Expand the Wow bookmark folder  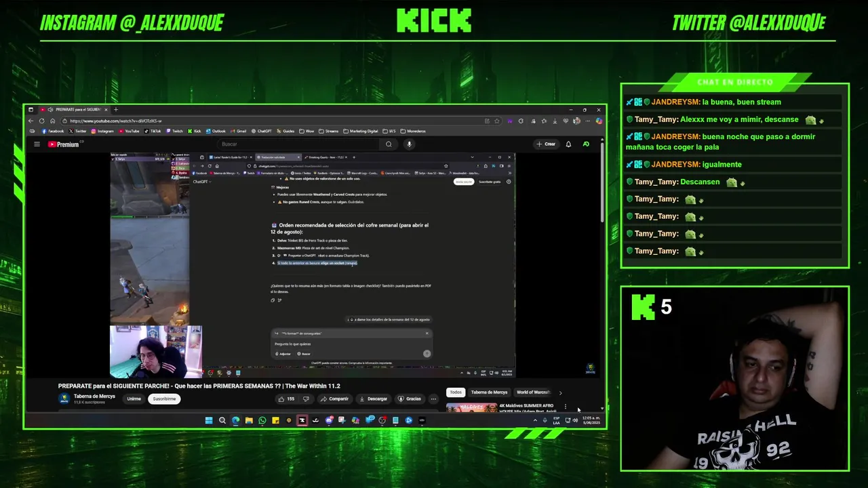point(307,131)
